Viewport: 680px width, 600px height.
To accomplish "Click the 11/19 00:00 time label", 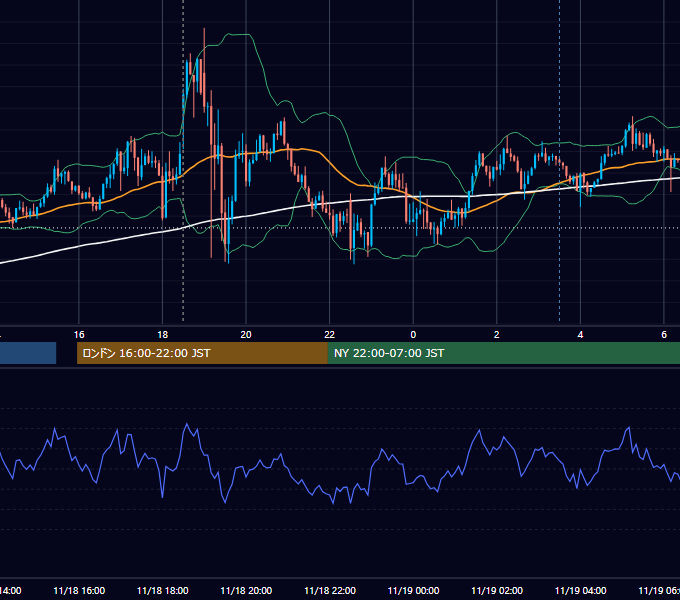I will click(413, 590).
